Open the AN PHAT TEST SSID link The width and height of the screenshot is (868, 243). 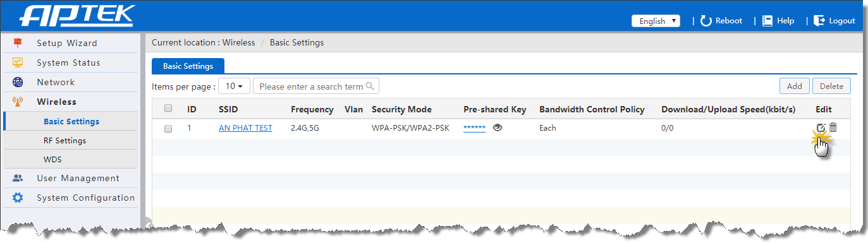click(245, 128)
